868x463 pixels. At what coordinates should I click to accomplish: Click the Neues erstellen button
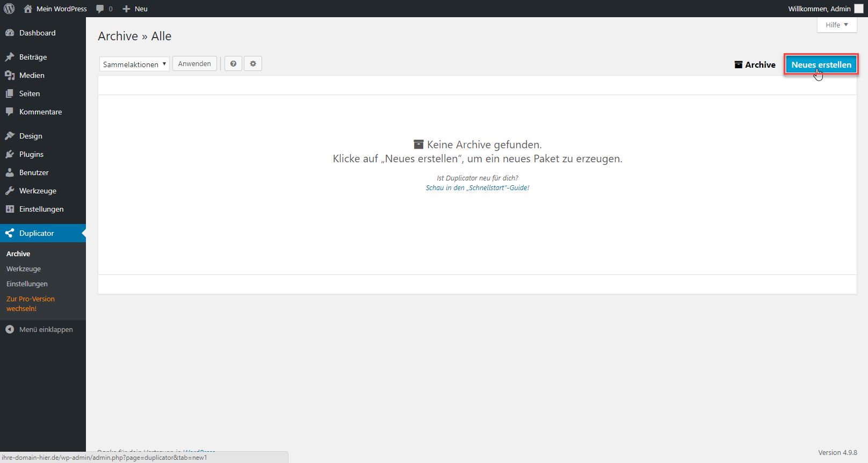821,64
